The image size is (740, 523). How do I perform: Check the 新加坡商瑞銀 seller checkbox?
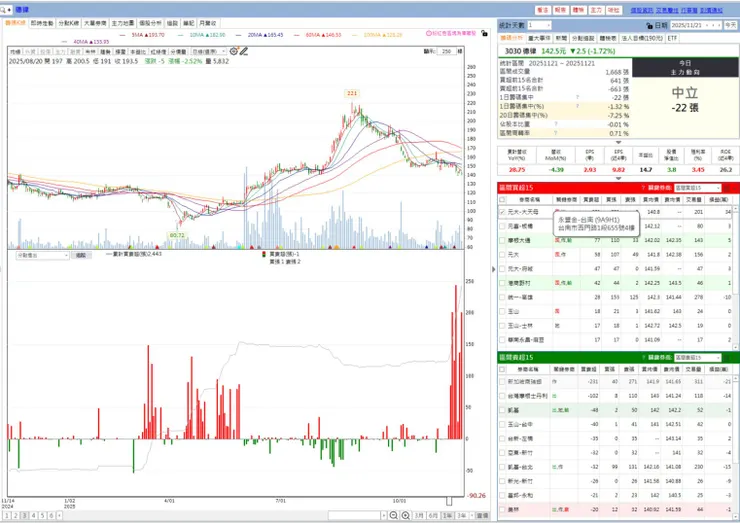point(502,381)
